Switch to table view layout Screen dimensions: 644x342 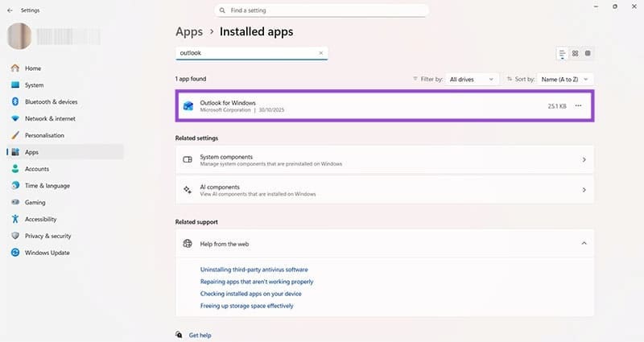click(x=588, y=53)
